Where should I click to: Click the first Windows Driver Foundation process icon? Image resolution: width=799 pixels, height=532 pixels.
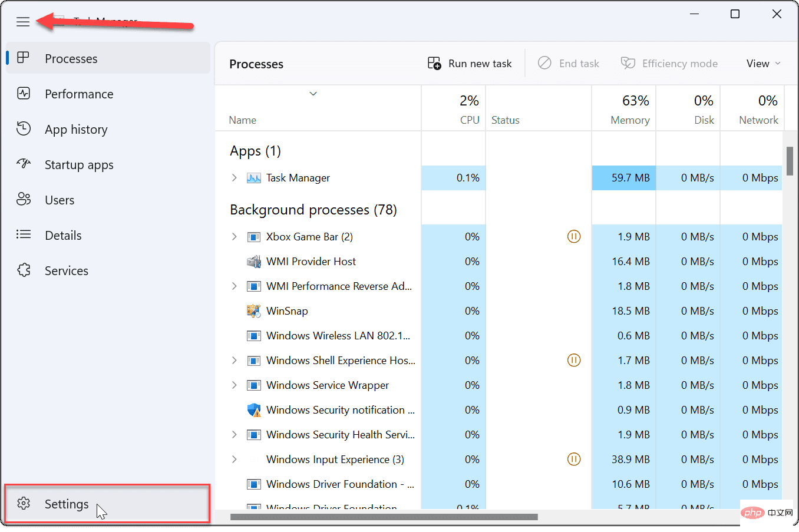254,484
